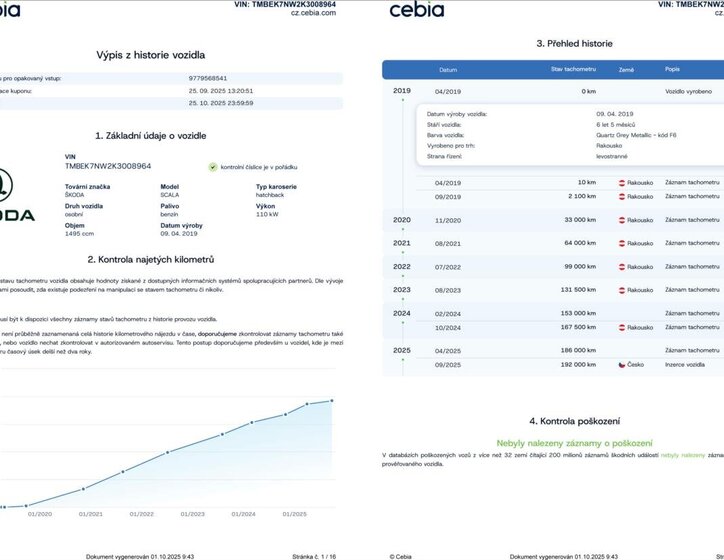The height and width of the screenshot is (560, 724).
Task: Click the Austrian flag in the 07/2022 row
Action: click(x=622, y=267)
